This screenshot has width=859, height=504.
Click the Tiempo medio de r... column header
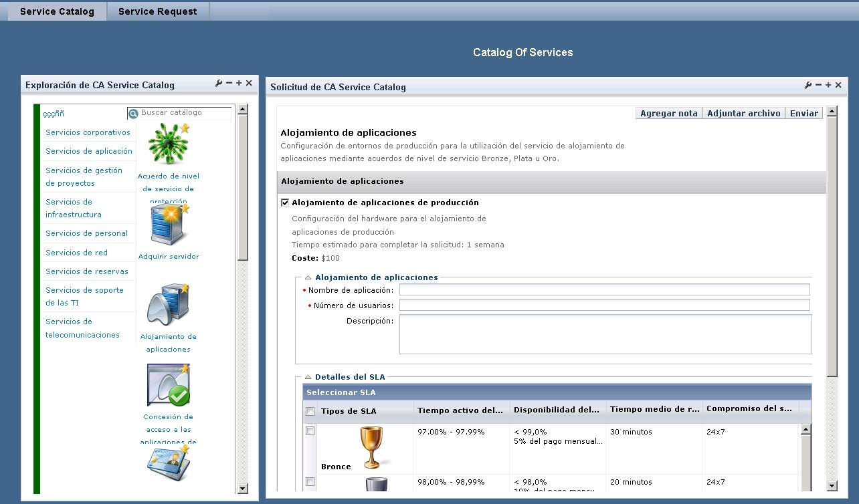654,410
